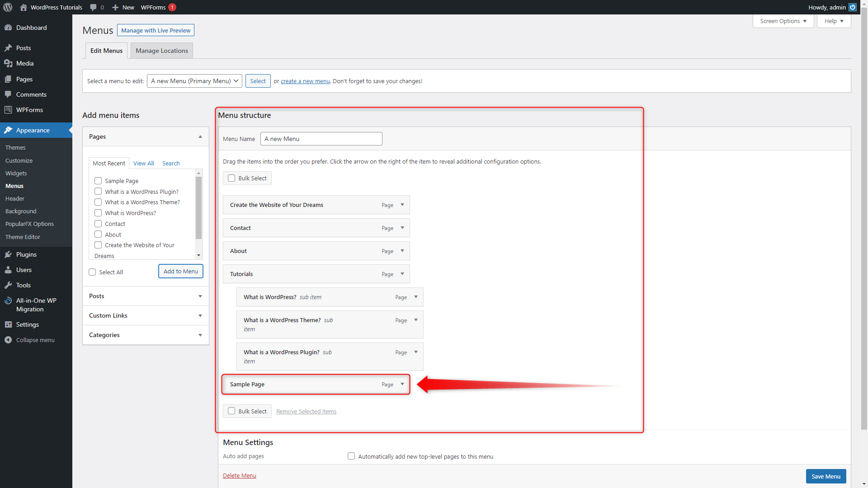Click the create a new menu link
868x488 pixels.
305,81
